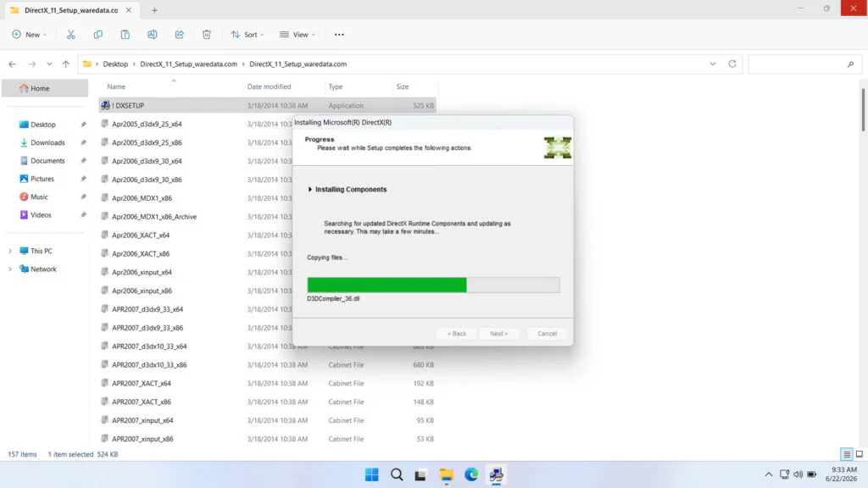Viewport: 868px width, 488px height.
Task: Open Pictures in the sidebar
Action: 42,179
